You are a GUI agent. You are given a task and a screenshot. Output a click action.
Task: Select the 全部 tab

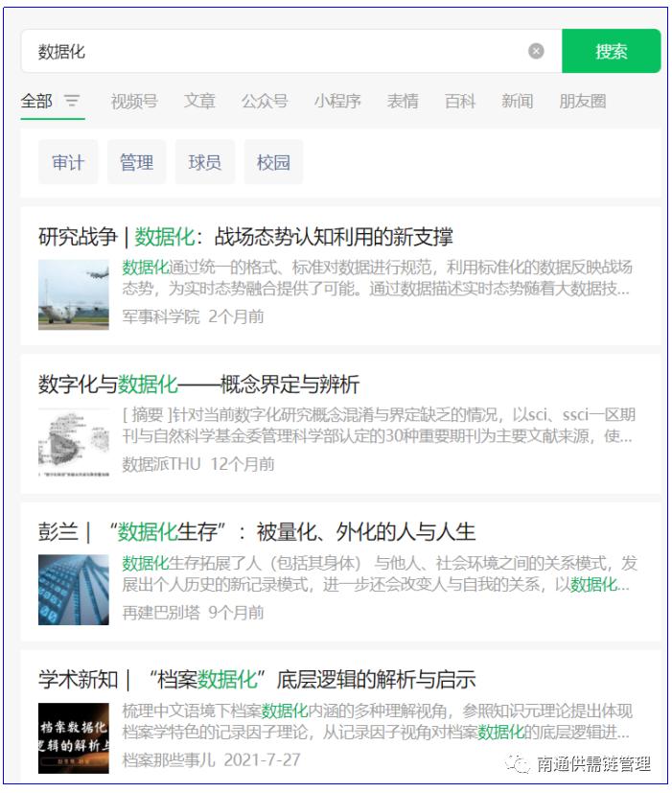[36, 101]
